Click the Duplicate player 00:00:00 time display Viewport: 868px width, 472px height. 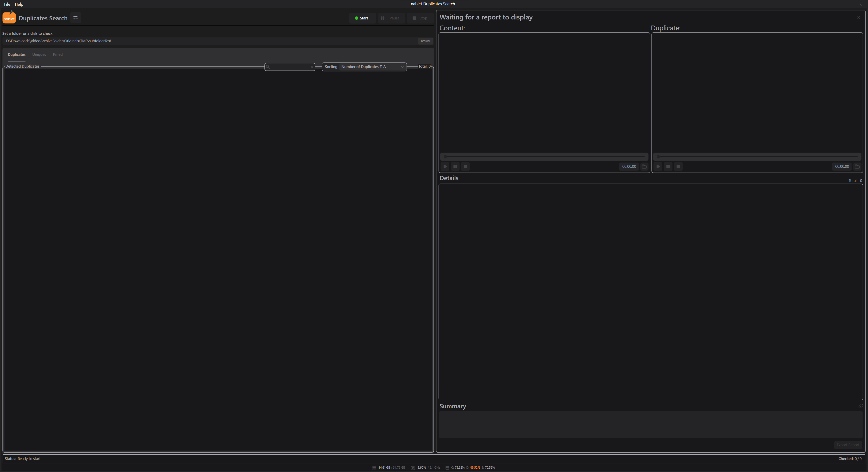coord(842,166)
